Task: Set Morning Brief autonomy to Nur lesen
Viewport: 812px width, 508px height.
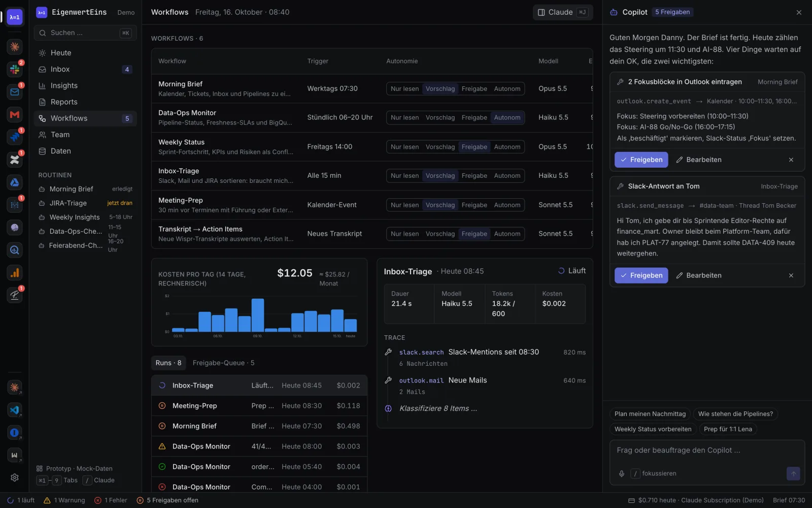Action: pos(404,89)
